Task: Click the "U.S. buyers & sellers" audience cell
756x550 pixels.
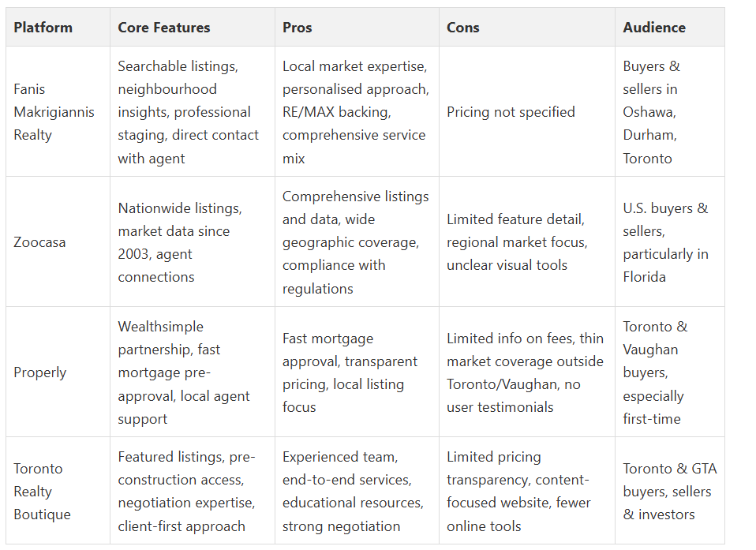Action: point(665,242)
